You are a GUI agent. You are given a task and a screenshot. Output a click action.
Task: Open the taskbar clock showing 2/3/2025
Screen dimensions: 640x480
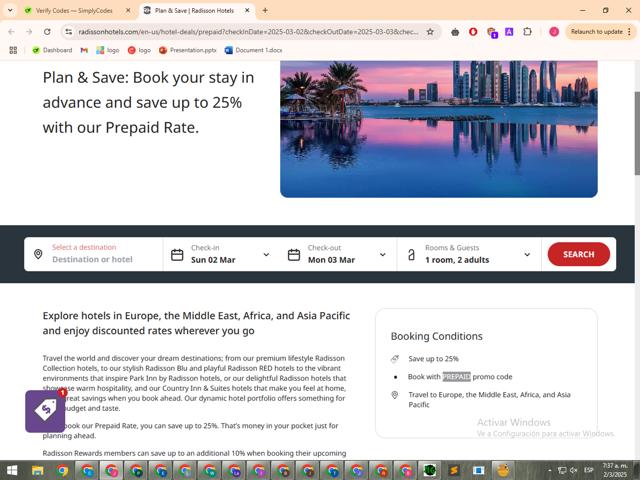(615, 470)
